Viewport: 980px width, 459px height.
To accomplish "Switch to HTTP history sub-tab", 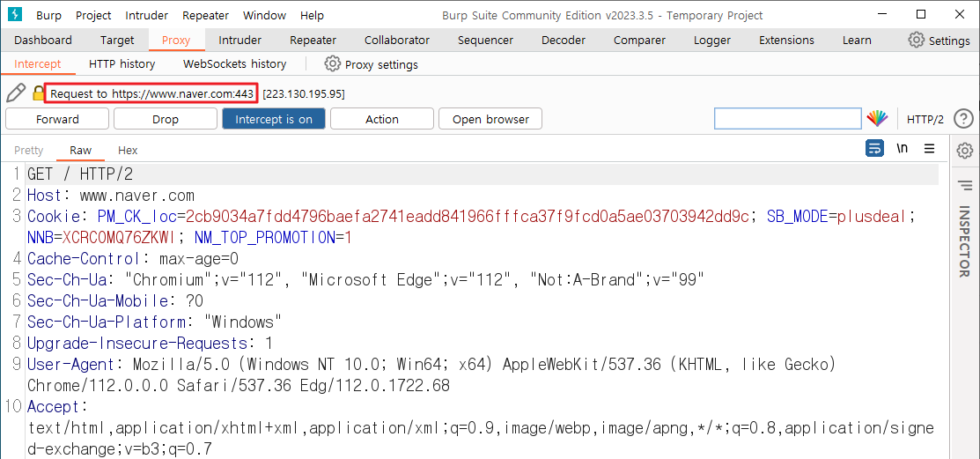I will (x=122, y=63).
